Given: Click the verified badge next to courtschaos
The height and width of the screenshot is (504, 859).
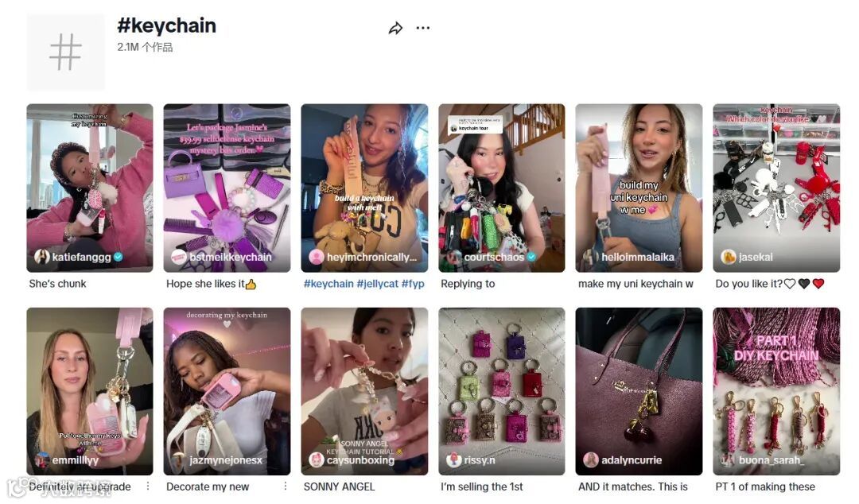Looking at the screenshot, I should (531, 257).
